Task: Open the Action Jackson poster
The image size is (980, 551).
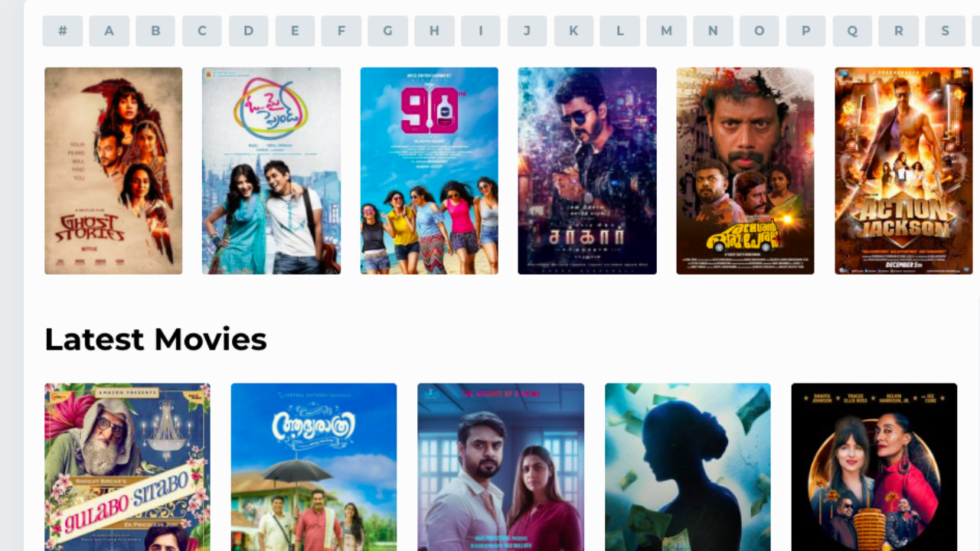Action: coord(903,171)
